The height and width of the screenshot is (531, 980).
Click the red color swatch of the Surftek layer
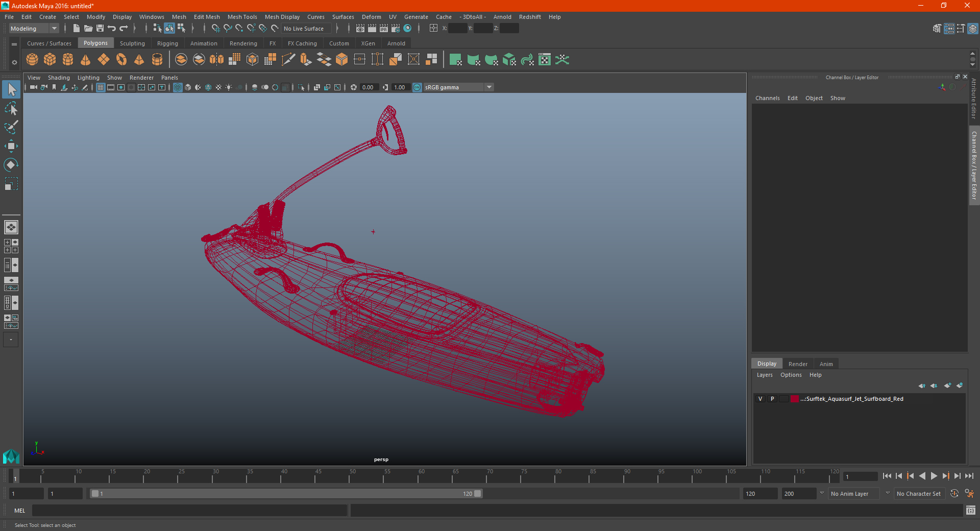(x=795, y=399)
